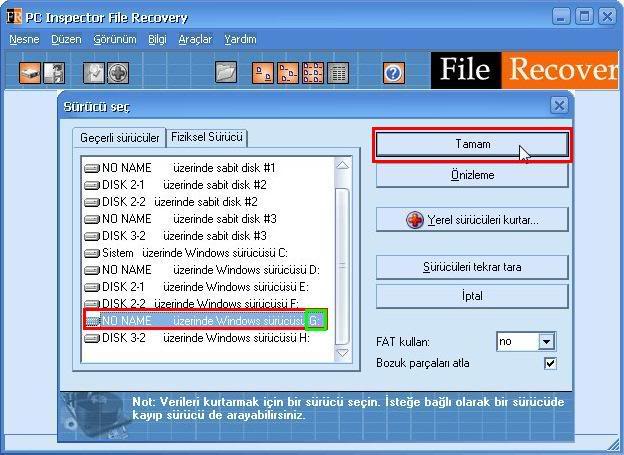The height and width of the screenshot is (455, 624).
Task: Select NO NAME Windows sürücüsü G: entry
Action: click(x=205, y=321)
